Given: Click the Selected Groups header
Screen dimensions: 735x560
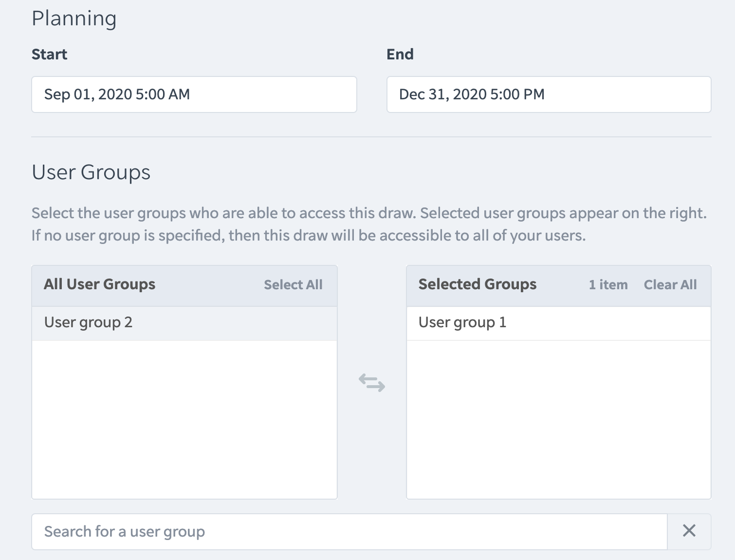Looking at the screenshot, I should 478,284.
